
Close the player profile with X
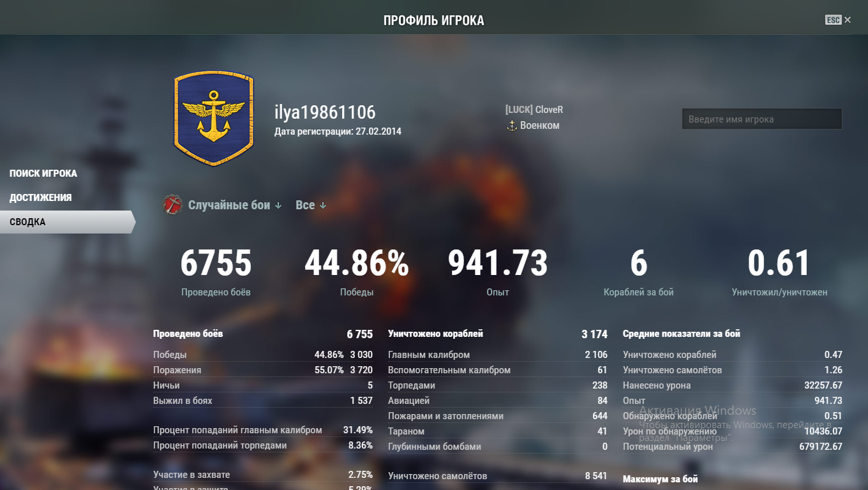[x=848, y=20]
